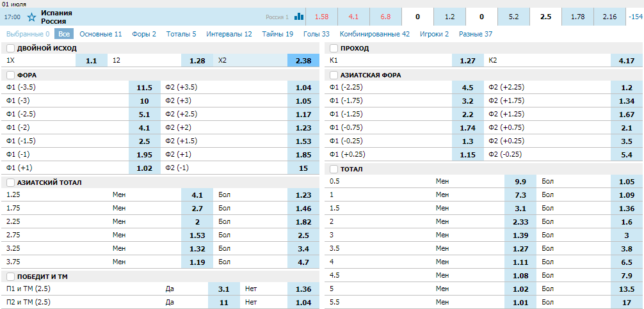Select header handicap odds 5.2

click(x=514, y=17)
